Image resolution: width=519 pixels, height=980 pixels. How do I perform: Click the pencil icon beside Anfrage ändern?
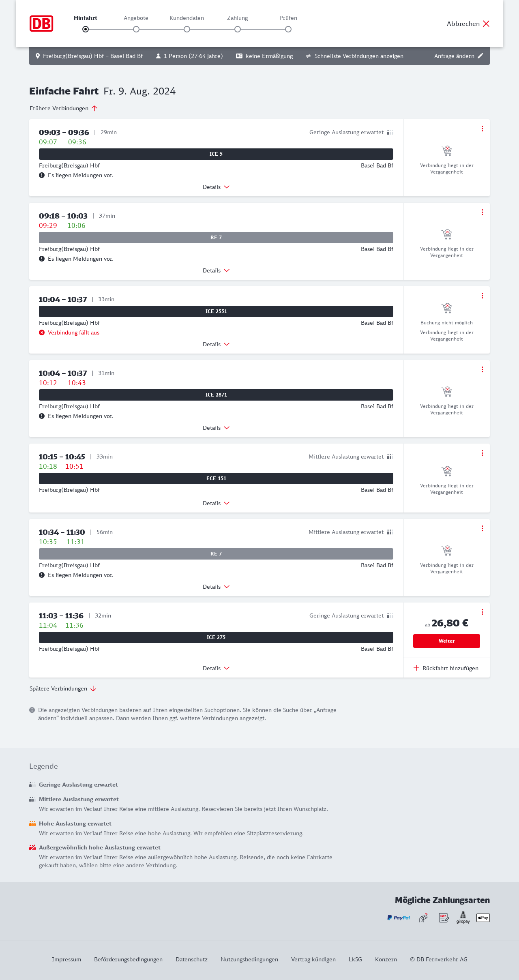(x=480, y=56)
